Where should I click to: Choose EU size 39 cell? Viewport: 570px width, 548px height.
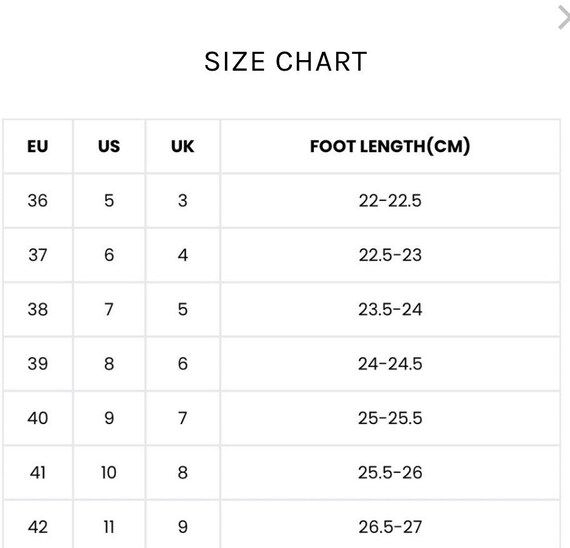[38, 364]
